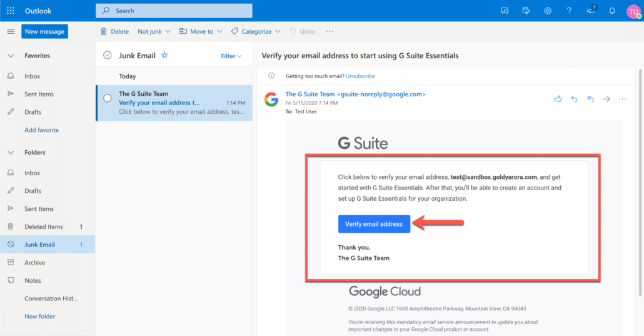Click the Google sender avatar
Screen dimensions: 644x336
pos(271,99)
